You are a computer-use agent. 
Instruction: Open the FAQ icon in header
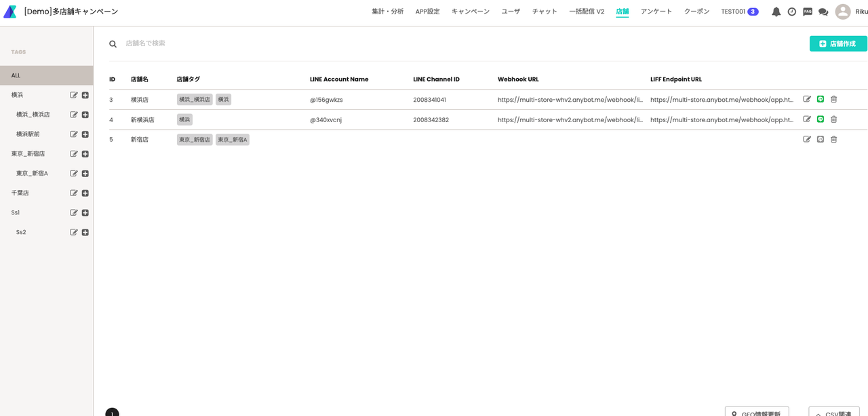click(x=807, y=12)
